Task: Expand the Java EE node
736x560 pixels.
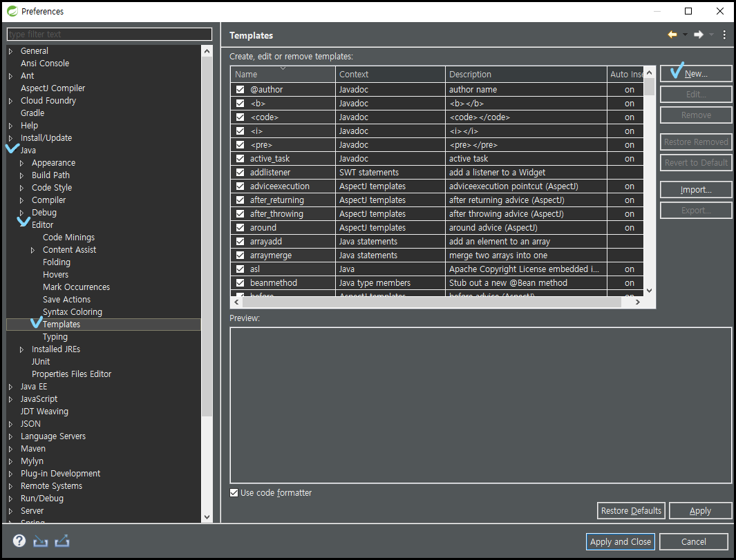Action: point(11,387)
